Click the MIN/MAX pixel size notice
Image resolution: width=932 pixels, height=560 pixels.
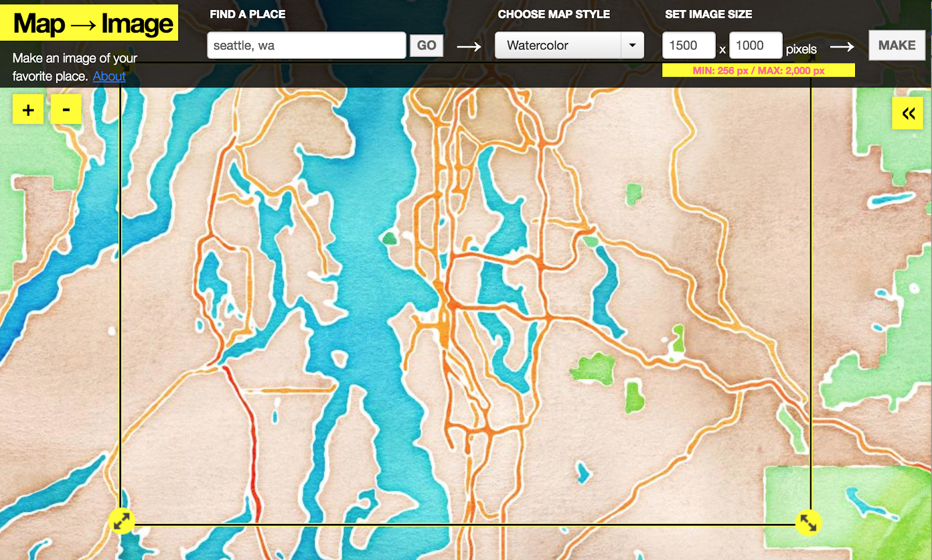758,70
